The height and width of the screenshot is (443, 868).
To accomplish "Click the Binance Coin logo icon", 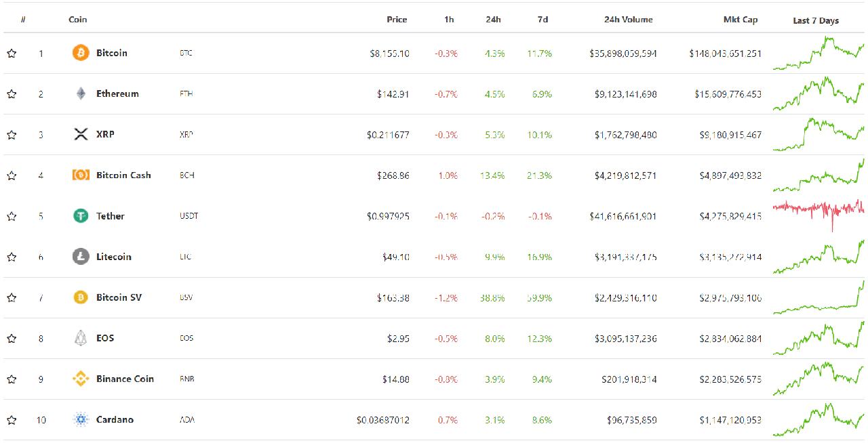I will (81, 379).
